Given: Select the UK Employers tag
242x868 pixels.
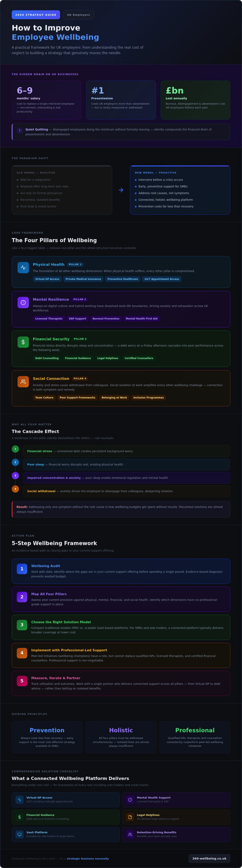Looking at the screenshot, I should [79, 15].
